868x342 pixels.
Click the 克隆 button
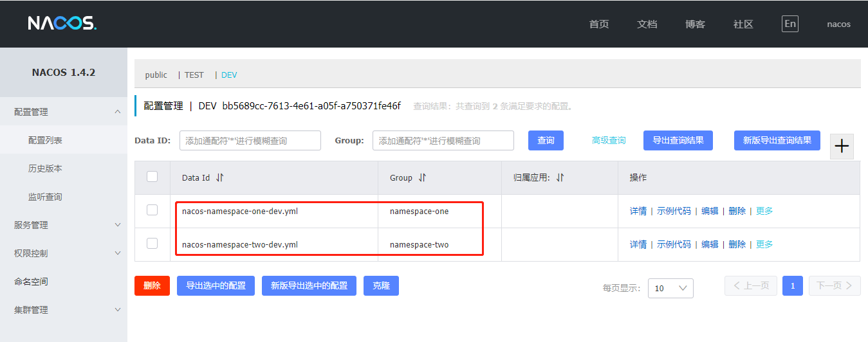[381, 285]
